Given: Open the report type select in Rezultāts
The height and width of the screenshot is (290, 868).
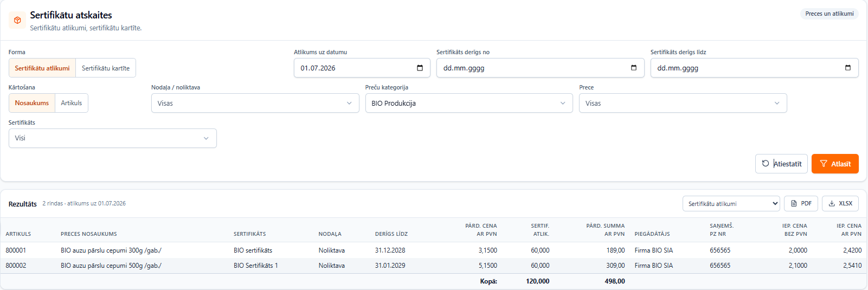Looking at the screenshot, I should pyautogui.click(x=731, y=204).
